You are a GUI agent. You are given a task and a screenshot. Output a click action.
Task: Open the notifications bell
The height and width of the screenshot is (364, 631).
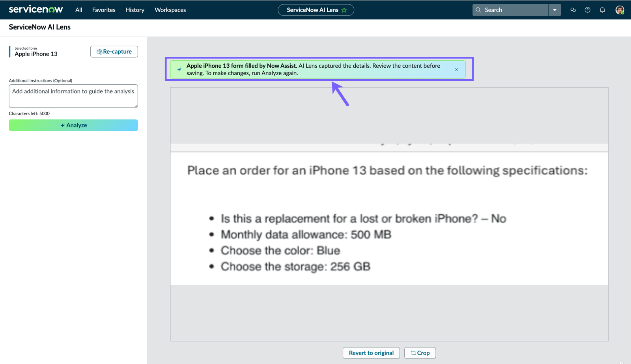point(602,10)
